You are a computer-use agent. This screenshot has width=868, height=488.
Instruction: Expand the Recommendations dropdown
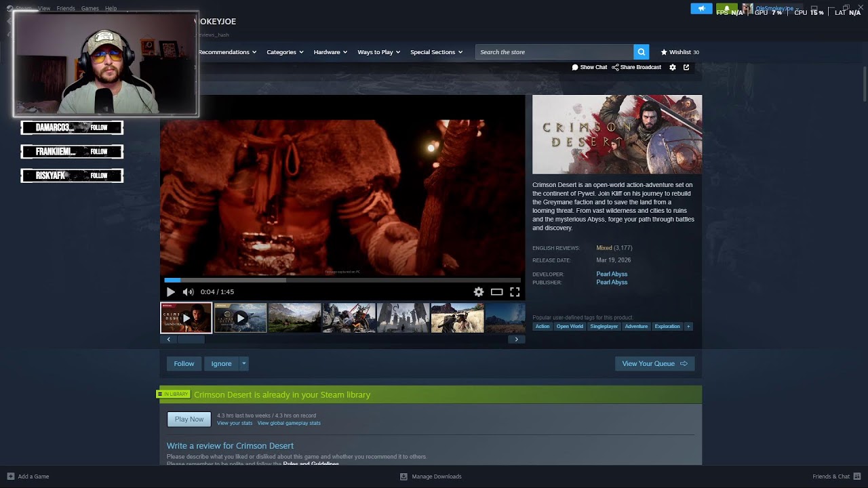click(x=227, y=52)
